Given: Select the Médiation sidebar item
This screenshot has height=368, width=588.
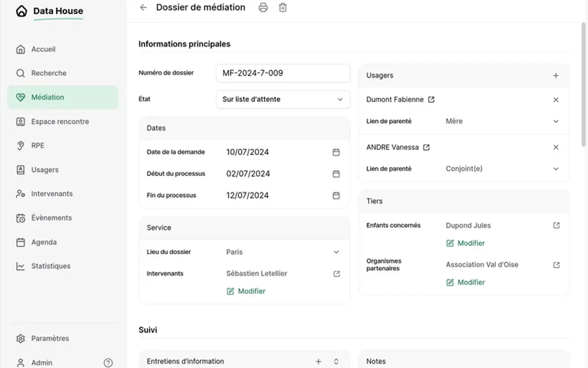Looking at the screenshot, I should click(63, 97).
